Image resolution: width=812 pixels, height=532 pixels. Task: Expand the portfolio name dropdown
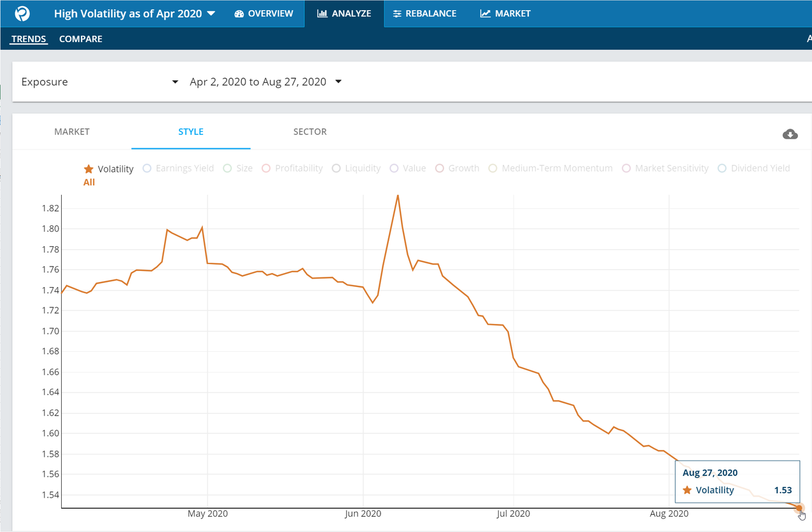click(211, 13)
